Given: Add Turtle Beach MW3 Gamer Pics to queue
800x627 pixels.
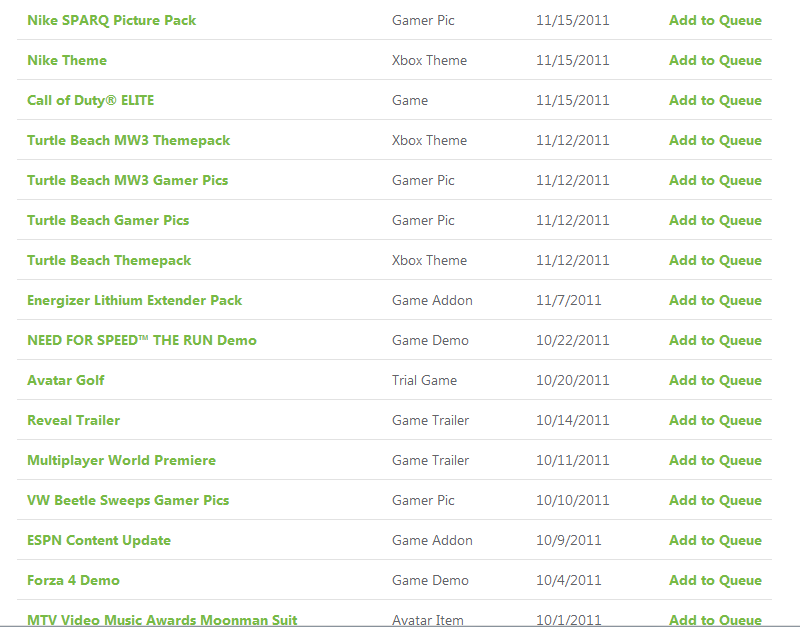Looking at the screenshot, I should 715,180.
